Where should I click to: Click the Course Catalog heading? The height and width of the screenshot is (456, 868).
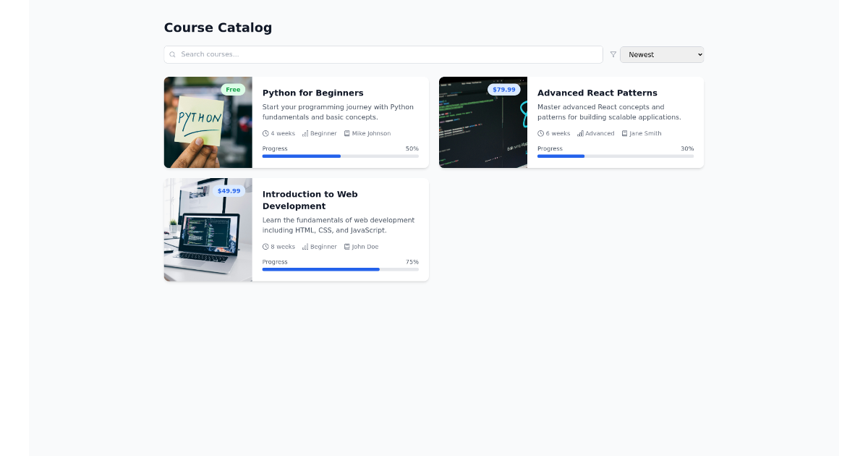tap(218, 28)
